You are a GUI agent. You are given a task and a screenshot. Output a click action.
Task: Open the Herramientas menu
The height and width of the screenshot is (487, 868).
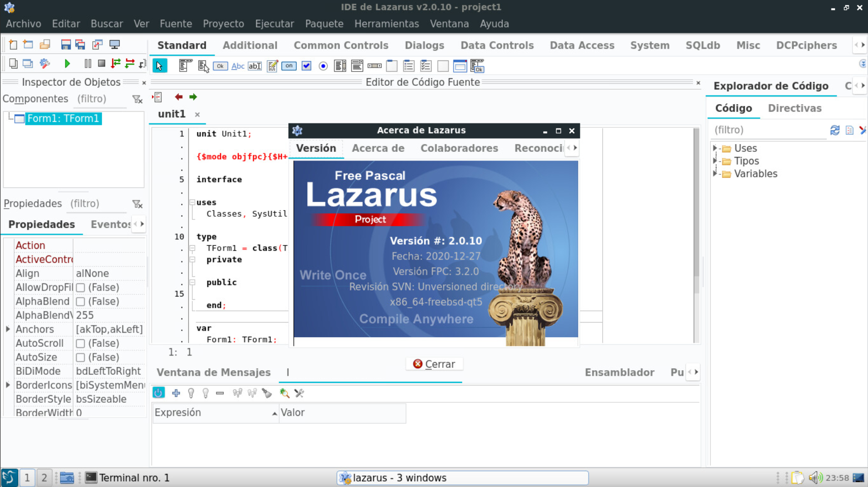pos(387,24)
